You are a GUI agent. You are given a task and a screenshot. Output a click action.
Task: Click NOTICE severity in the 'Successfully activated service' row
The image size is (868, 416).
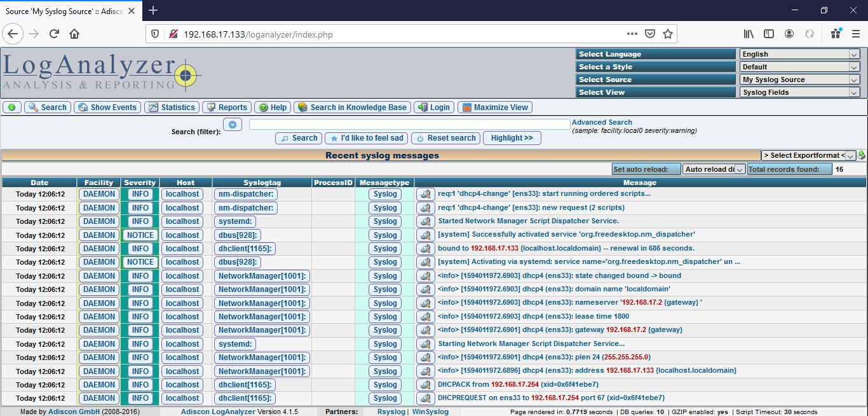tap(140, 235)
